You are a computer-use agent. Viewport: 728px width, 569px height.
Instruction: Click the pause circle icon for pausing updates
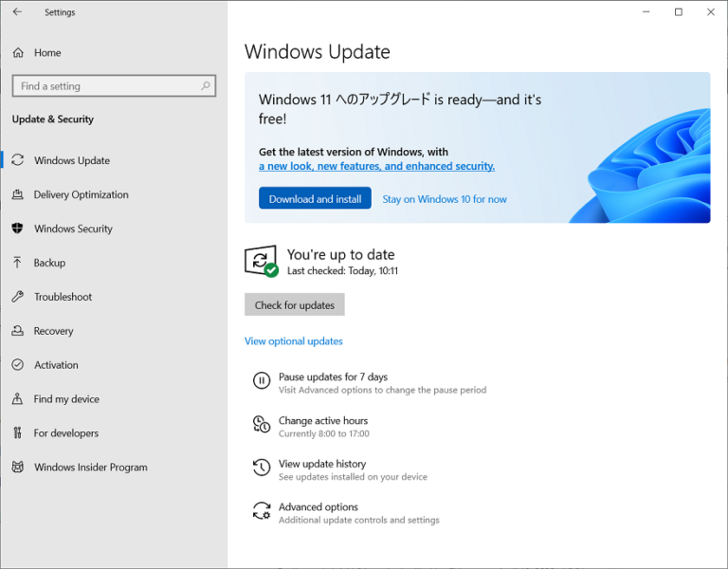coord(262,381)
